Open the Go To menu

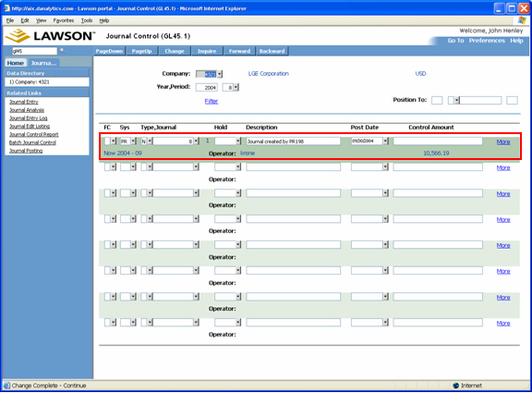455,41
